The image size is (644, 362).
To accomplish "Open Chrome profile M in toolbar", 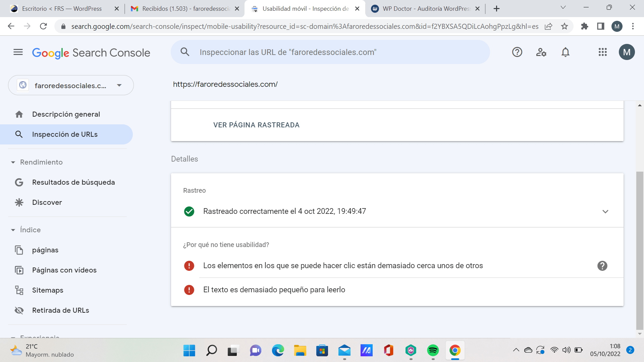I will pos(617,26).
